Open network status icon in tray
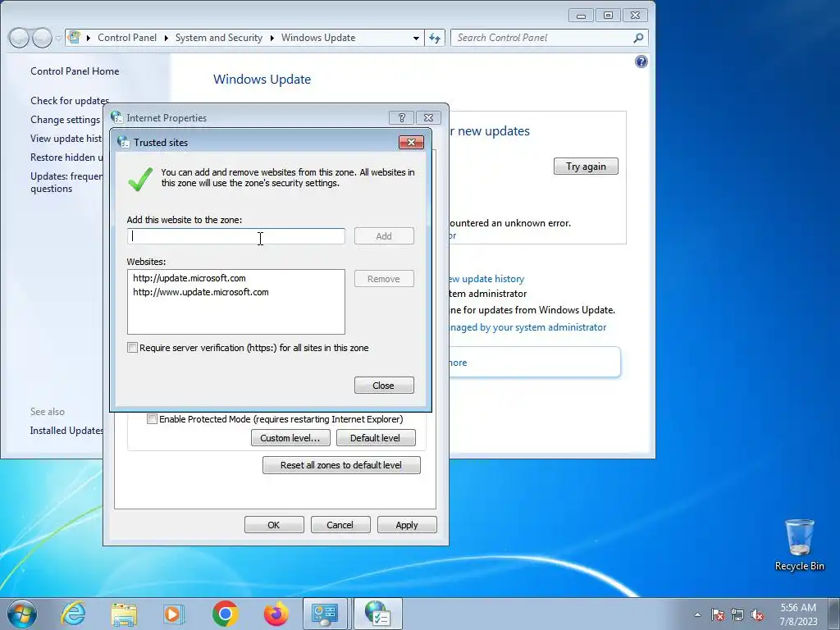 (737, 614)
